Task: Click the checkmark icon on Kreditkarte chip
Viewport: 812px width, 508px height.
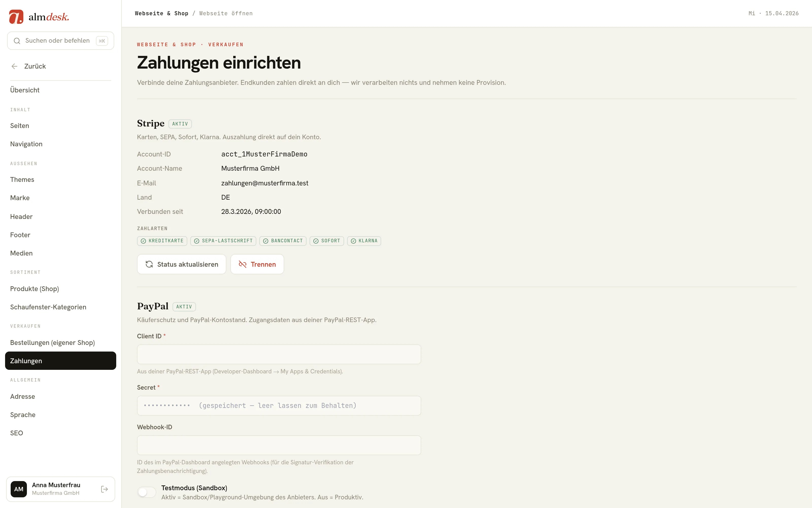Action: click(x=143, y=241)
